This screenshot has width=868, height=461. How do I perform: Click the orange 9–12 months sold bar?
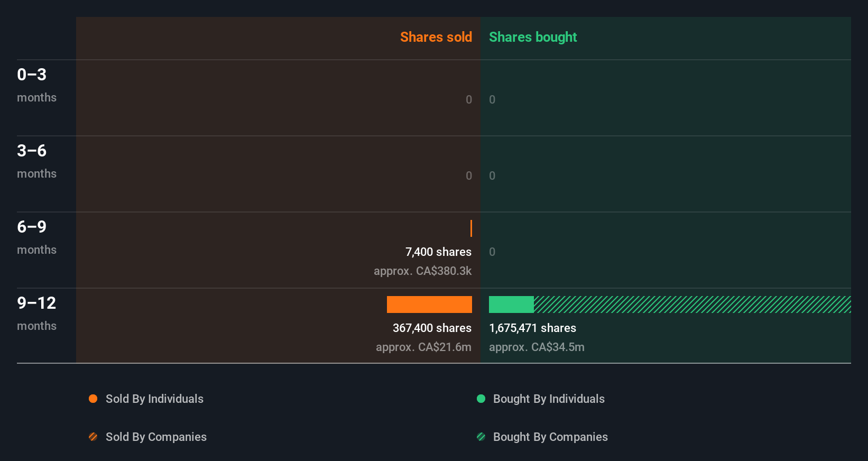tap(429, 305)
